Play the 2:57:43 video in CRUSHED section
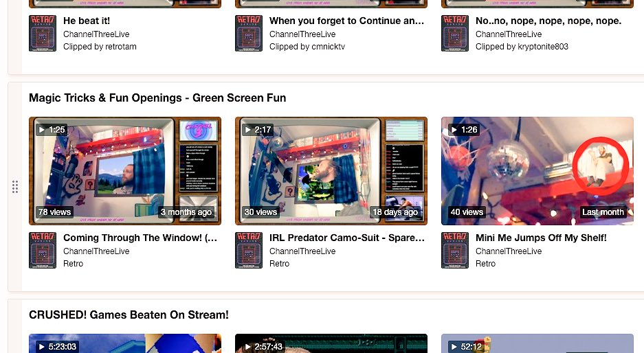The height and width of the screenshot is (353, 644). pyautogui.click(x=331, y=343)
